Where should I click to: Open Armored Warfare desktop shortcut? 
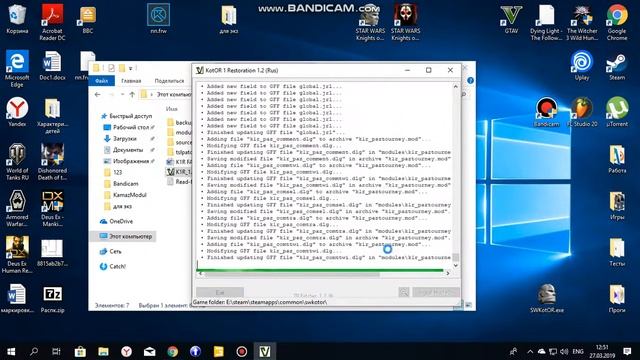click(17, 208)
